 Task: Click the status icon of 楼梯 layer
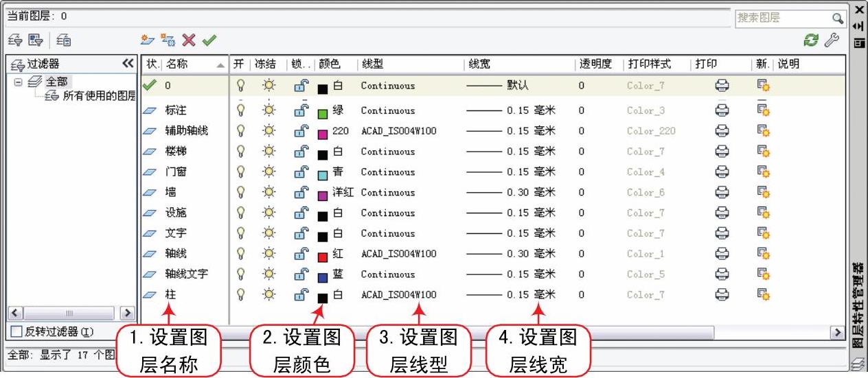coord(150,152)
